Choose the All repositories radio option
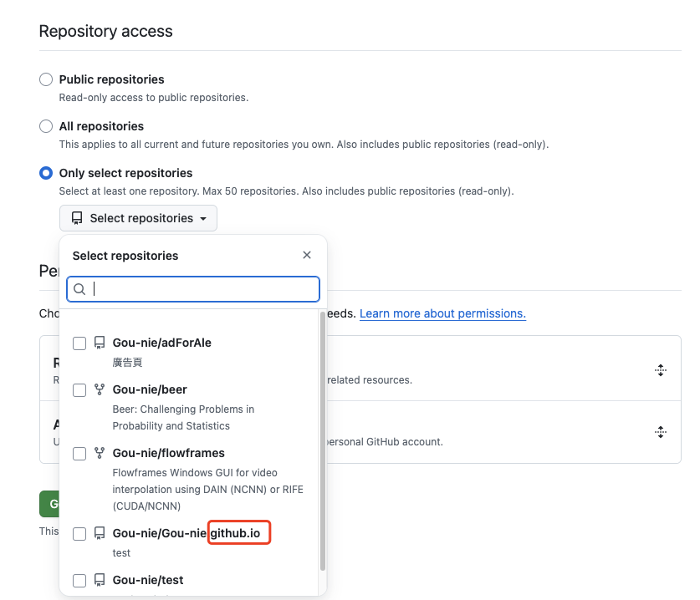 click(x=46, y=126)
